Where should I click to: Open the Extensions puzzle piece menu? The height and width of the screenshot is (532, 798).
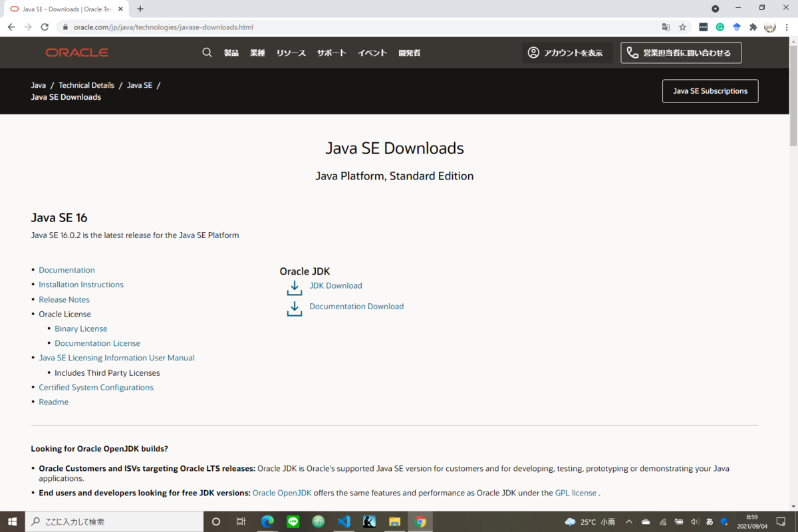tap(753, 27)
